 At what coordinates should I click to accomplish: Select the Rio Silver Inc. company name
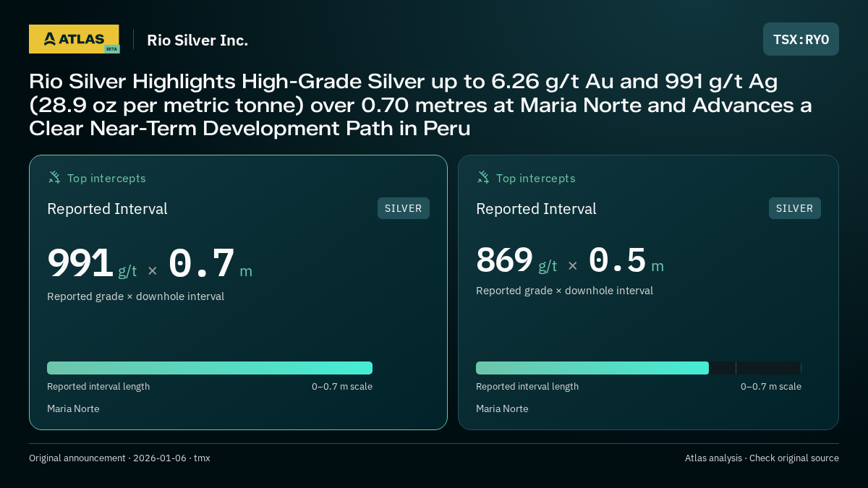(197, 40)
